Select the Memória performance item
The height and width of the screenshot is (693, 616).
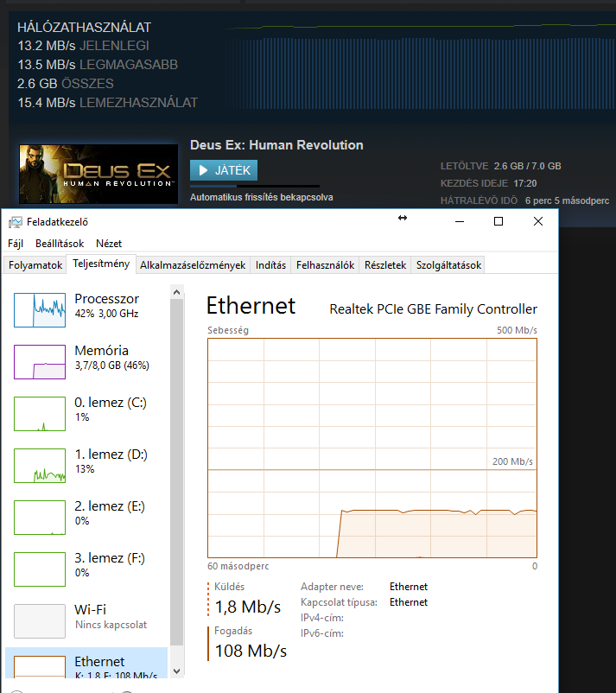pos(86,361)
